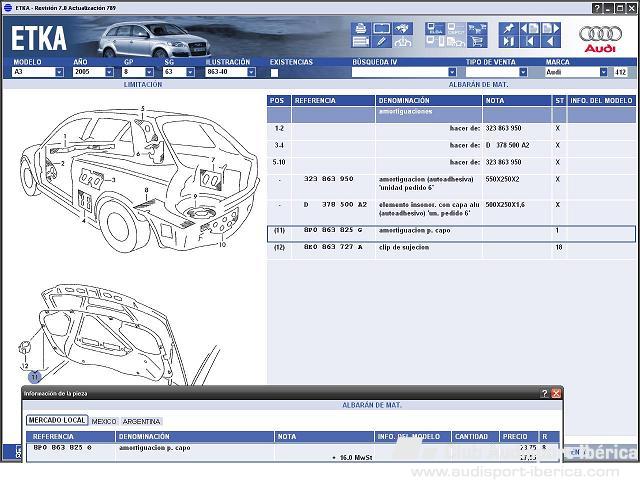Click the Cantidad column header in dialog
Image resolution: width=640 pixels, height=480 pixels.
click(x=475, y=436)
